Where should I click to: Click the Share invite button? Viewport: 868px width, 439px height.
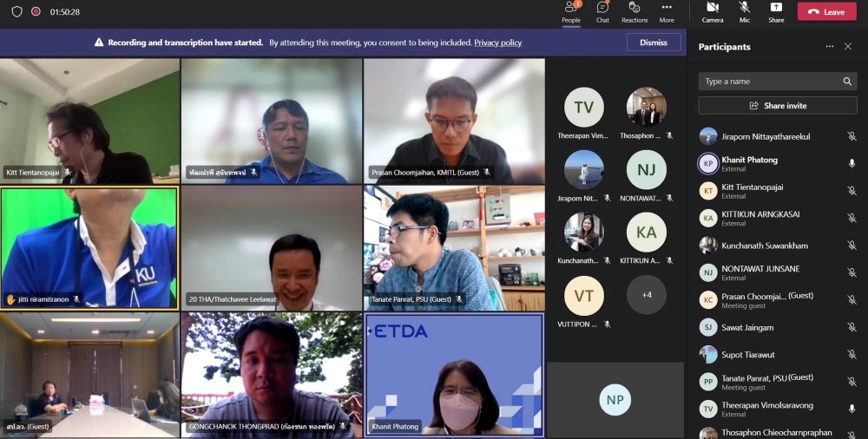click(x=778, y=106)
